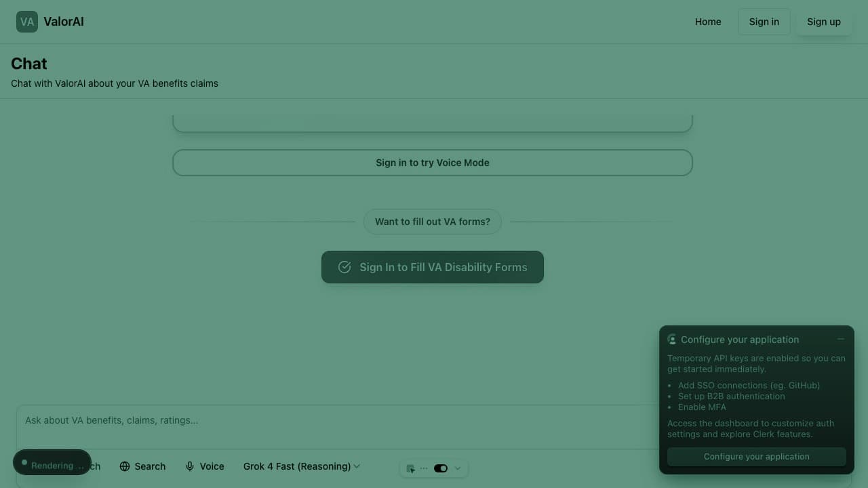The image size is (868, 488).
Task: Open the ellipsis menu in the bottom-right widget
Action: [x=425, y=468]
